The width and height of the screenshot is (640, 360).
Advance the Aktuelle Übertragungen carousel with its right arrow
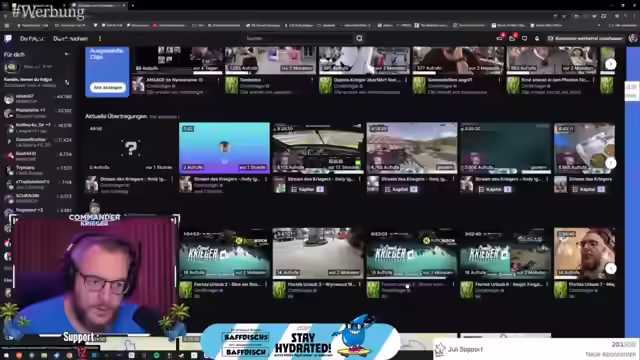coord(611,163)
